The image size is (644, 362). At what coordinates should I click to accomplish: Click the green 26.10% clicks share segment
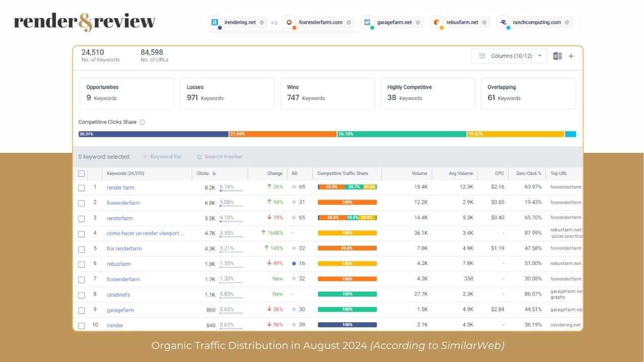point(402,134)
